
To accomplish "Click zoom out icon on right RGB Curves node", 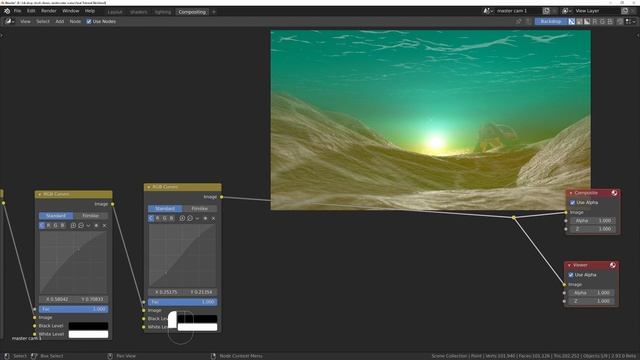I will point(190,218).
